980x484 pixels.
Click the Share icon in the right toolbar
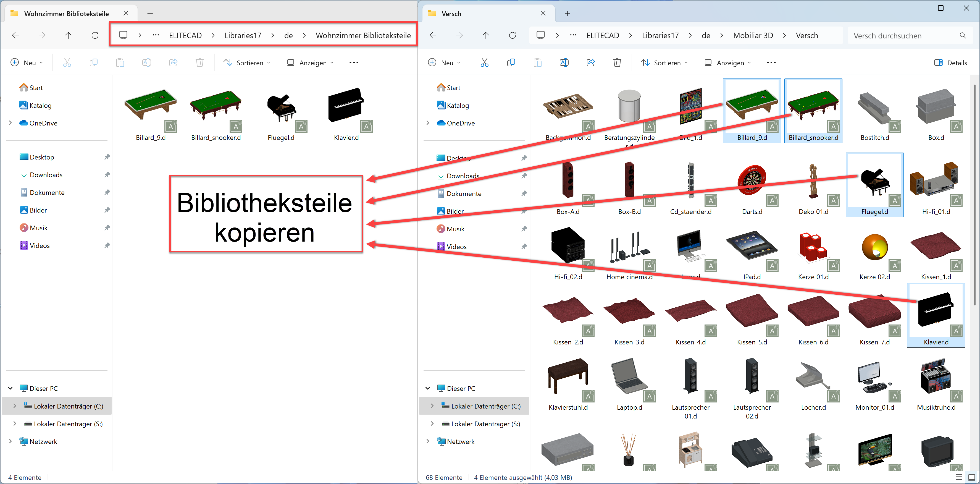(591, 62)
